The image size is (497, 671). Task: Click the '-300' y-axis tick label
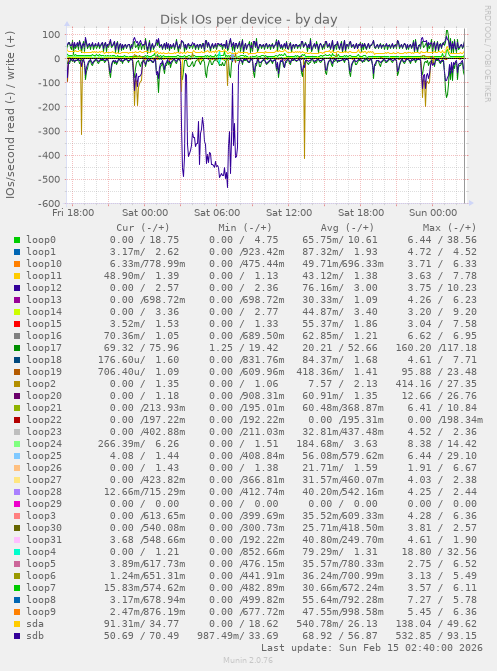[49, 131]
